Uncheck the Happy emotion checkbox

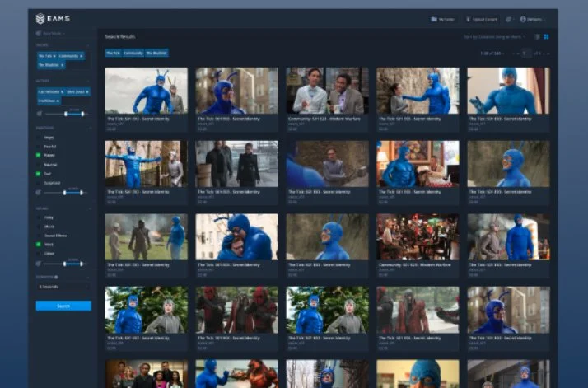pos(38,155)
